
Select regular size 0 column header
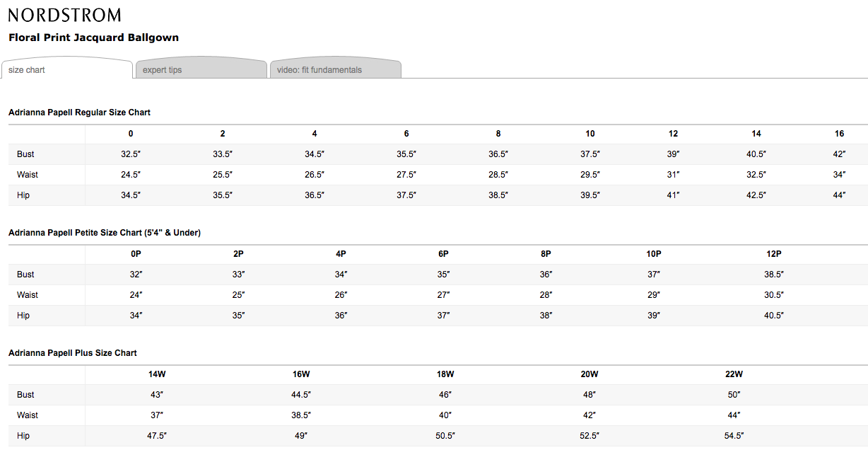[x=131, y=134]
